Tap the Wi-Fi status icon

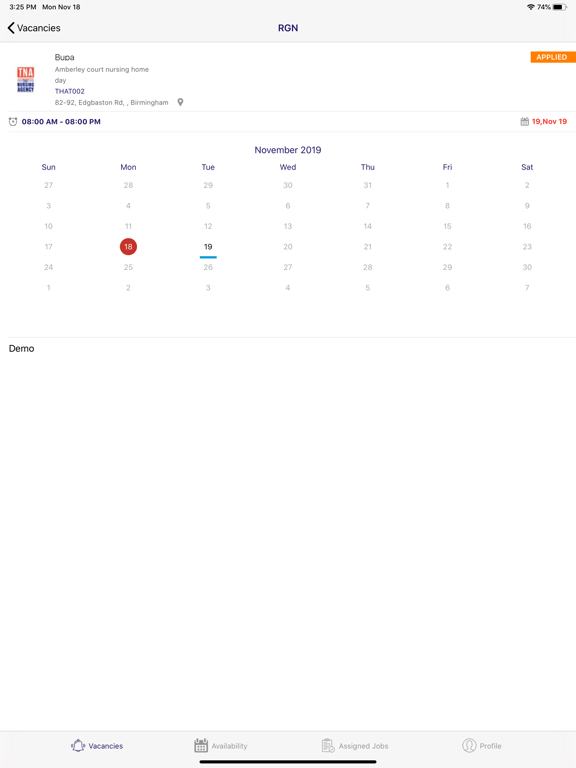coord(530,7)
